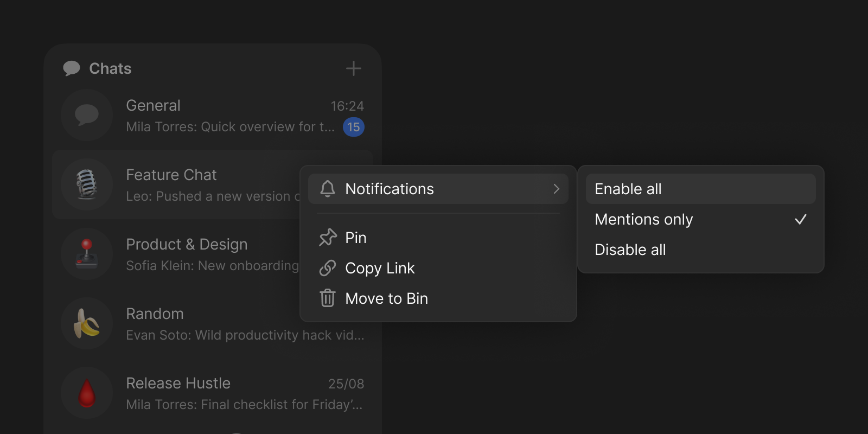Screen dimensions: 868x434
Task: Choose Copy Link from context menu
Action: (380, 268)
